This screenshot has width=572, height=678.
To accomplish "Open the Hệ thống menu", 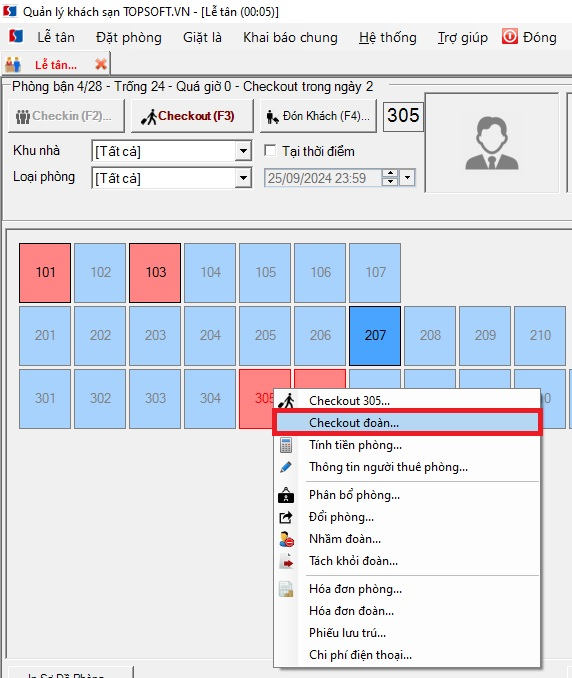I will 388,37.
